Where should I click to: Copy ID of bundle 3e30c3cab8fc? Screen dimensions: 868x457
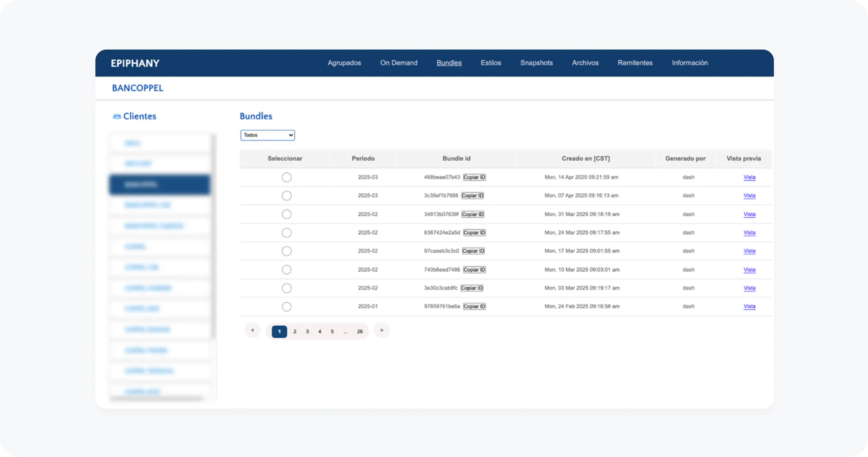click(472, 288)
